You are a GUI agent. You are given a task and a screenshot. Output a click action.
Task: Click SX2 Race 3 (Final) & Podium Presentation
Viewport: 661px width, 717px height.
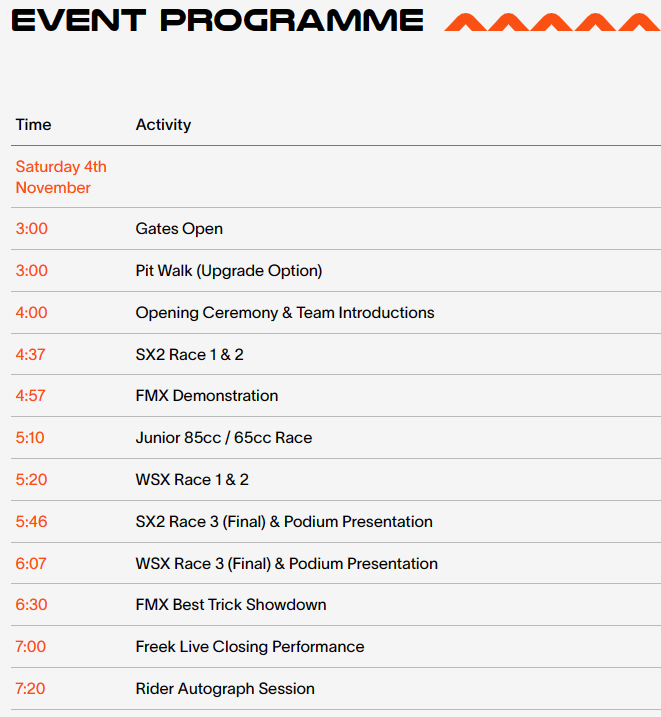click(284, 522)
